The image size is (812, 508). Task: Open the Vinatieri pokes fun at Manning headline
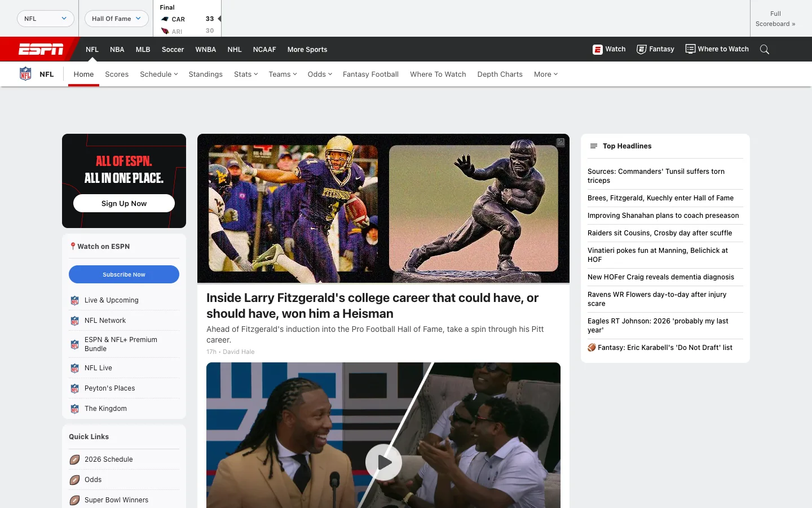[657, 255]
